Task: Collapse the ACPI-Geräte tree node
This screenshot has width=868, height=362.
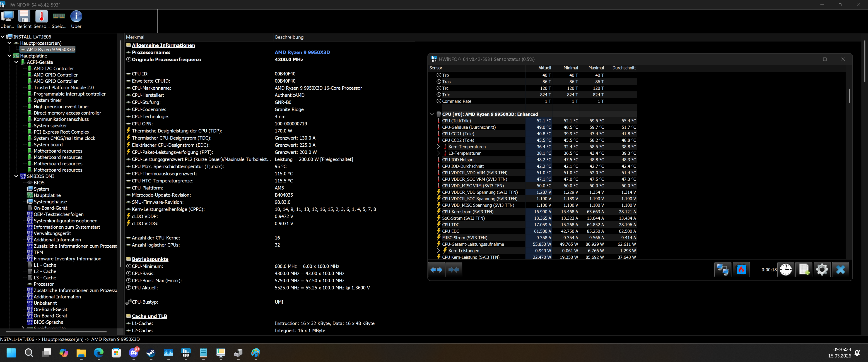Action: [16, 62]
